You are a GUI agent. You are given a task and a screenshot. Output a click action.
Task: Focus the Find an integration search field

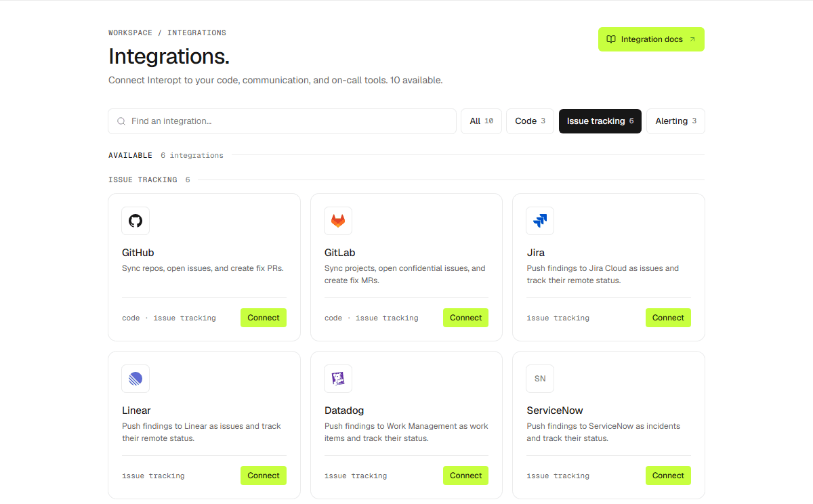pos(282,121)
